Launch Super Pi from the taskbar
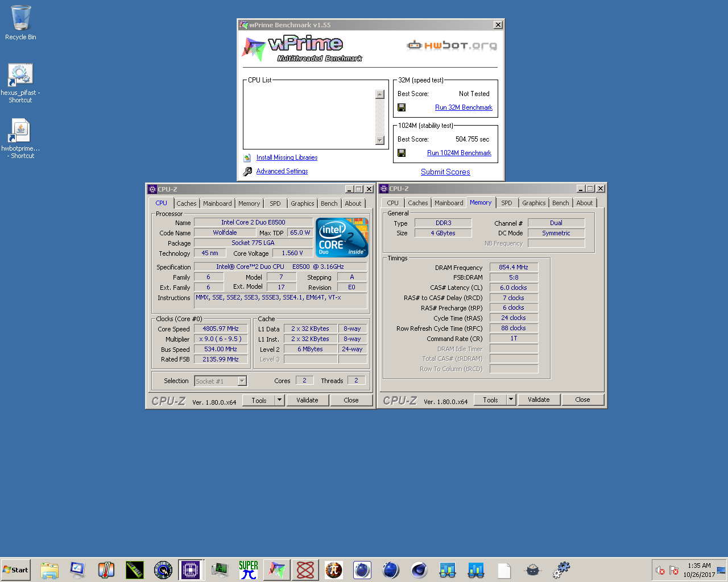 click(x=249, y=570)
